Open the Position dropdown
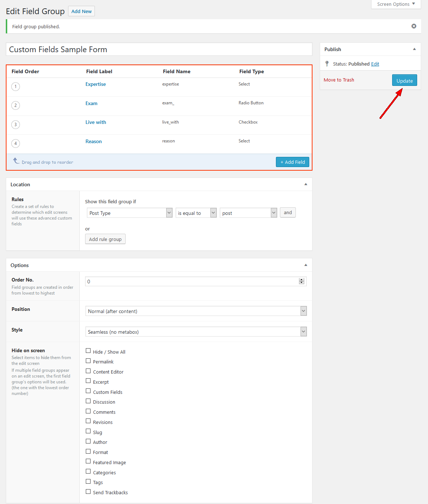This screenshot has height=504, width=428. pyautogui.click(x=196, y=311)
